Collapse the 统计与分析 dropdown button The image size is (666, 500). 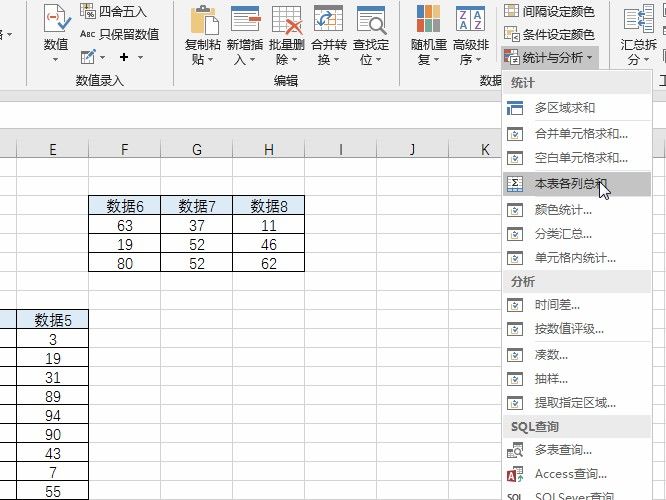pos(550,57)
